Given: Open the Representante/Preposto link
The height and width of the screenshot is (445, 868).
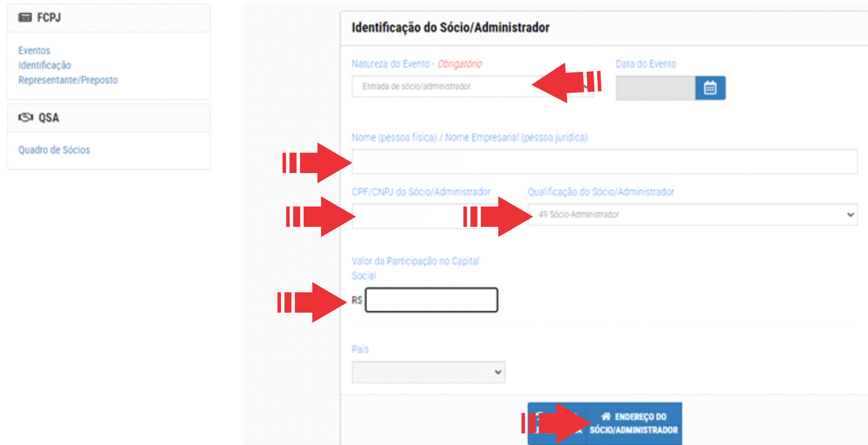Looking at the screenshot, I should click(68, 80).
